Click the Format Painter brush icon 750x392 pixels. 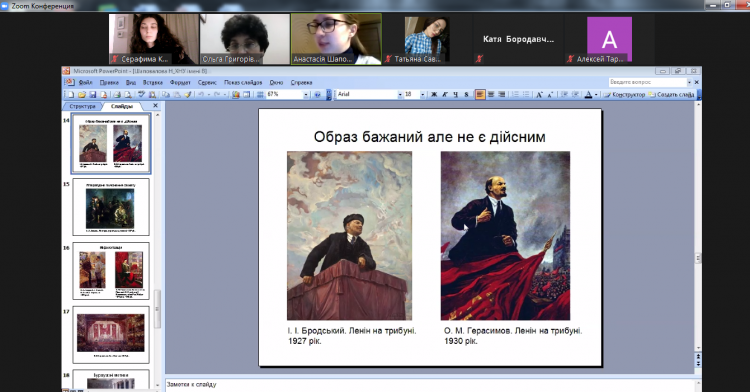188,95
